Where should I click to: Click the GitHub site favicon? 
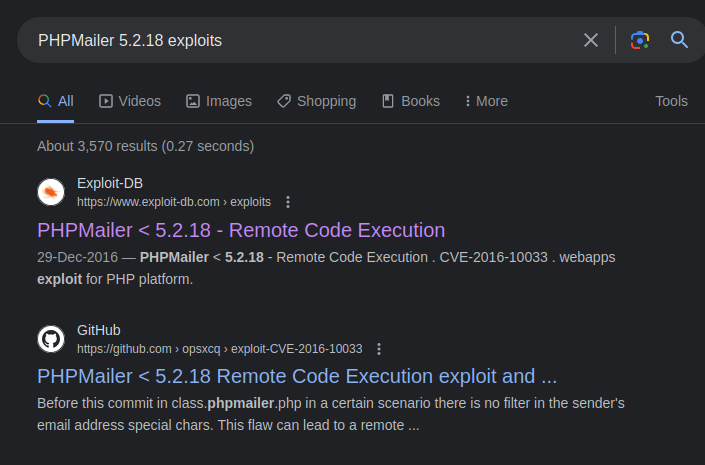(x=51, y=339)
